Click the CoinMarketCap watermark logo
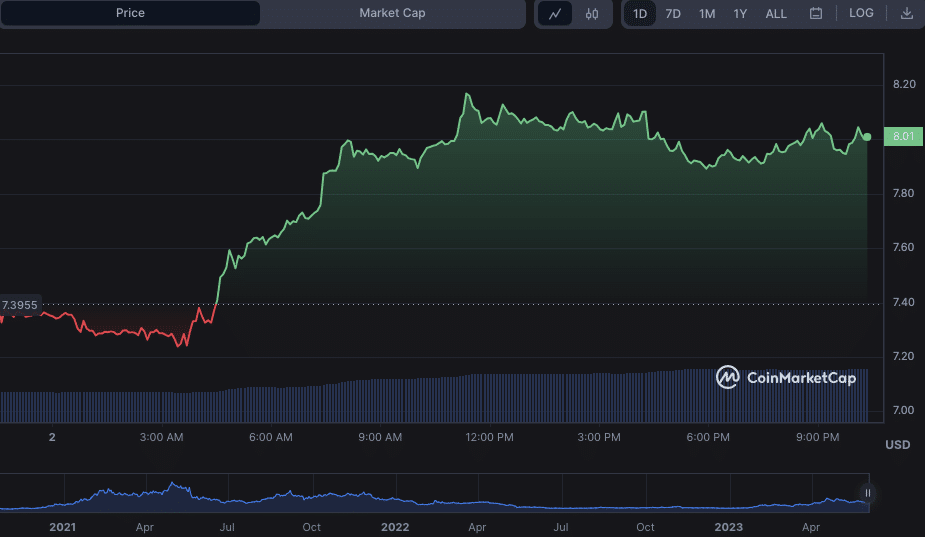 (x=786, y=378)
